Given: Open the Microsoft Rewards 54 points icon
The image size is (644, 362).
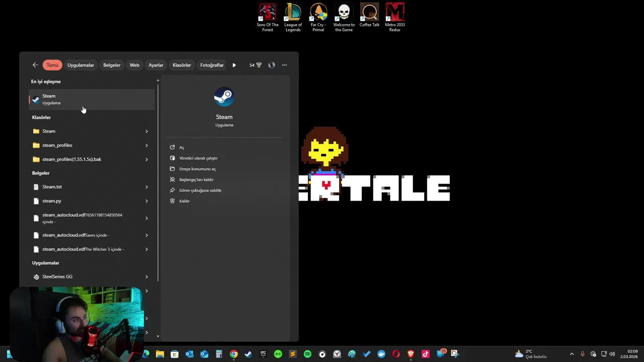Looking at the screenshot, I should pyautogui.click(x=256, y=65).
